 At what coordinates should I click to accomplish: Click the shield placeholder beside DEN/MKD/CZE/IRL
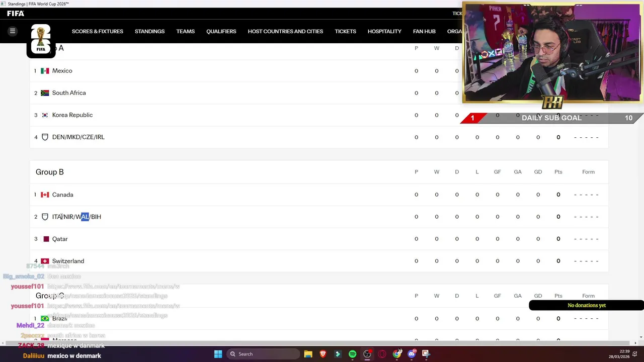pyautogui.click(x=45, y=137)
